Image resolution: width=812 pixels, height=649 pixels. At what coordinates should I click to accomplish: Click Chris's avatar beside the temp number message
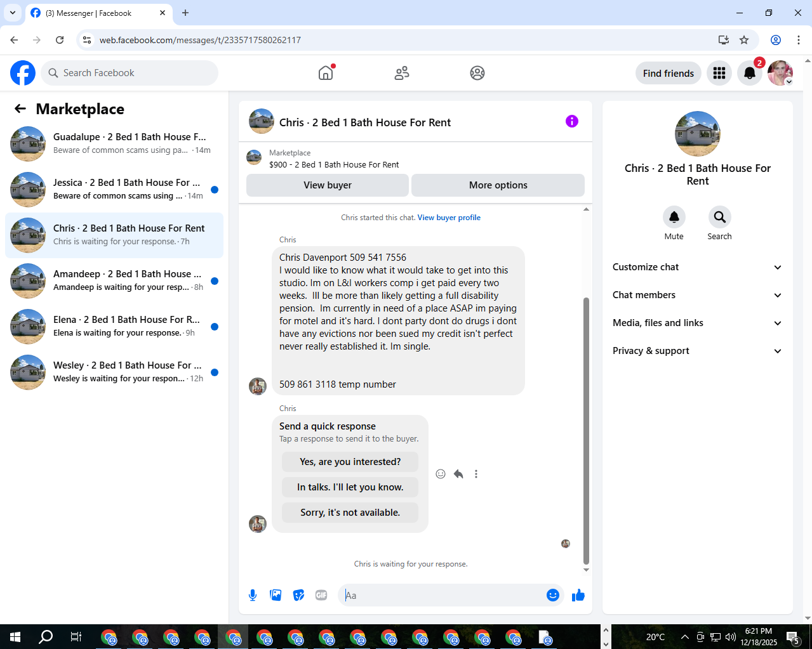point(258,386)
